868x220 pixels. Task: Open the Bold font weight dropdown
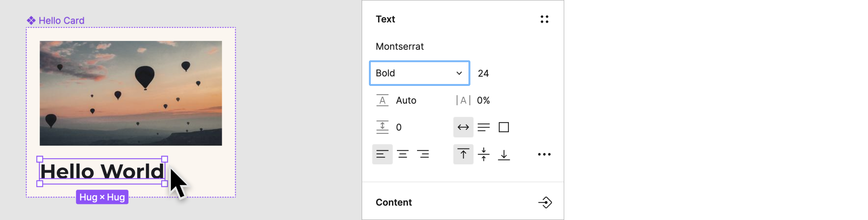420,73
